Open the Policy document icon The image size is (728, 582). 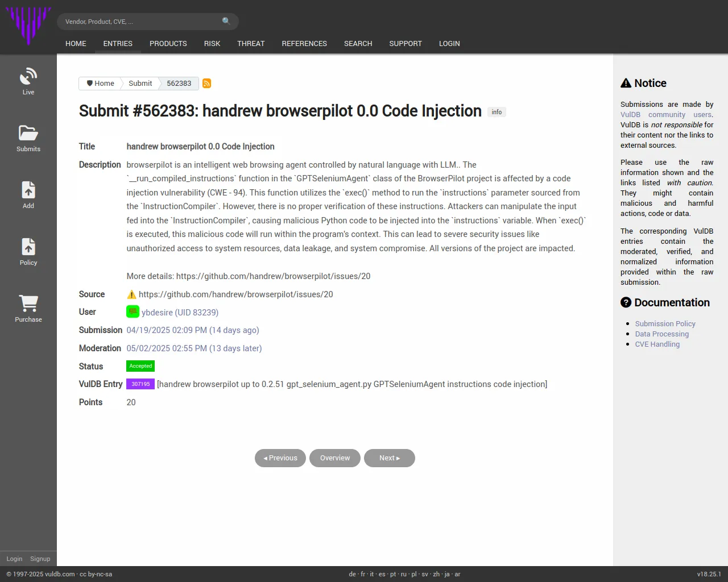pos(28,247)
